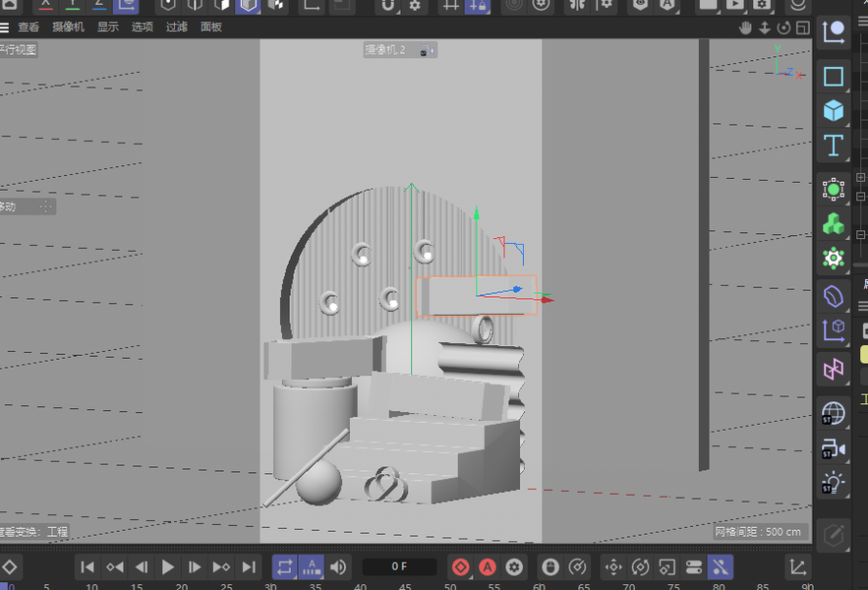Click the pencil Make Editable icon
The width and height of the screenshot is (868, 590).
834,535
